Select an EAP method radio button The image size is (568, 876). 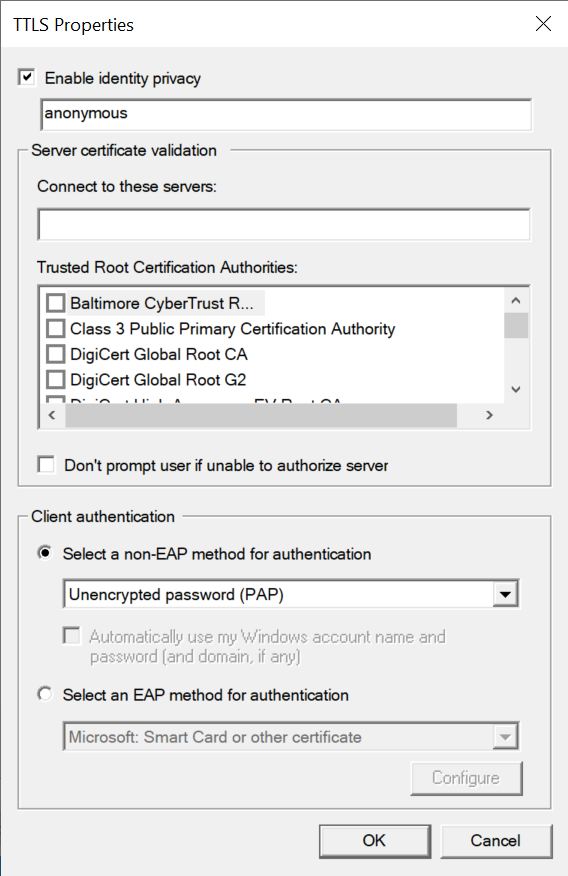45,694
